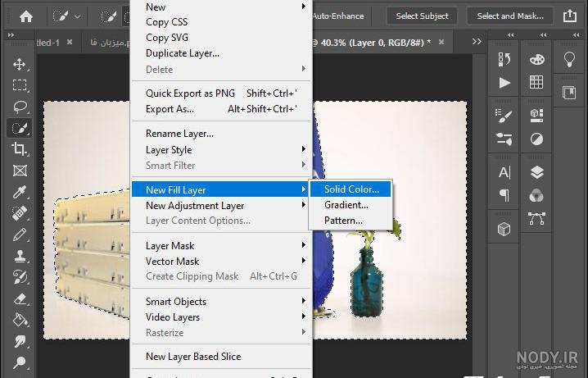Image resolution: width=588 pixels, height=378 pixels.
Task: Click the Select Subject button
Action: coord(422,16)
